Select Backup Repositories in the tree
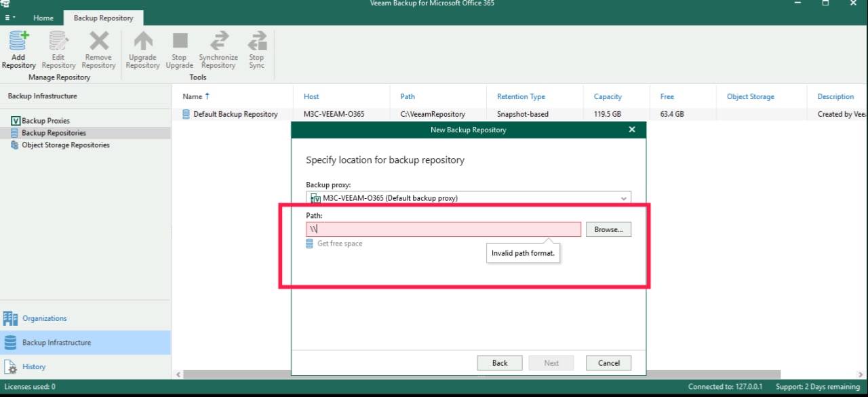Image resolution: width=868 pixels, height=397 pixels. pos(54,133)
